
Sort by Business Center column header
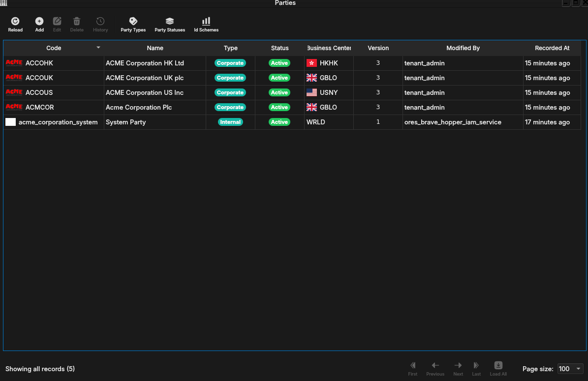(329, 48)
